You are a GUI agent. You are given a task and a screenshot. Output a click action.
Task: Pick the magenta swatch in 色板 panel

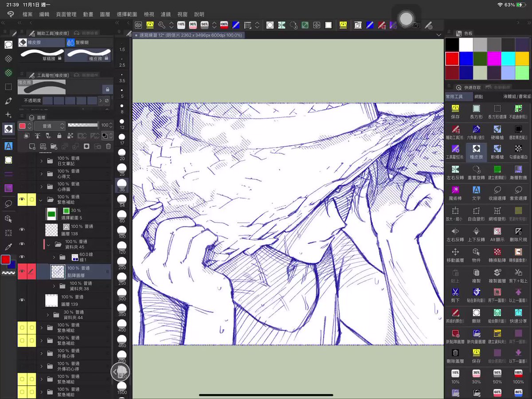(x=494, y=59)
